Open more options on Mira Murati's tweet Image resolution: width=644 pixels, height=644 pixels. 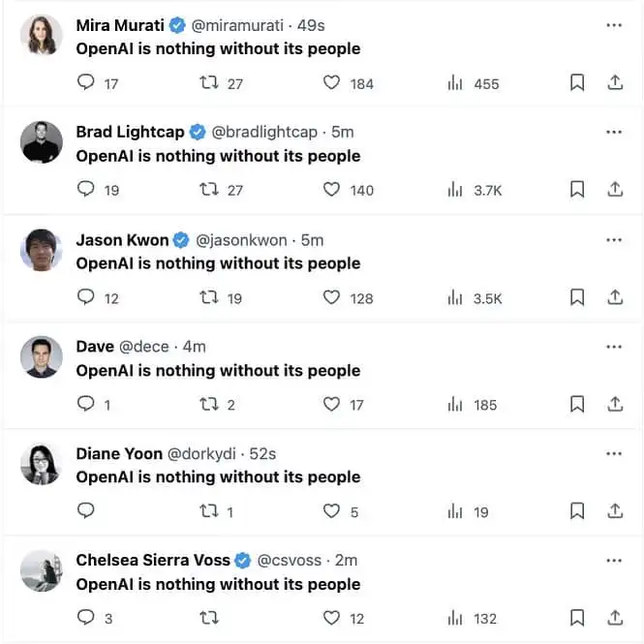(614, 25)
